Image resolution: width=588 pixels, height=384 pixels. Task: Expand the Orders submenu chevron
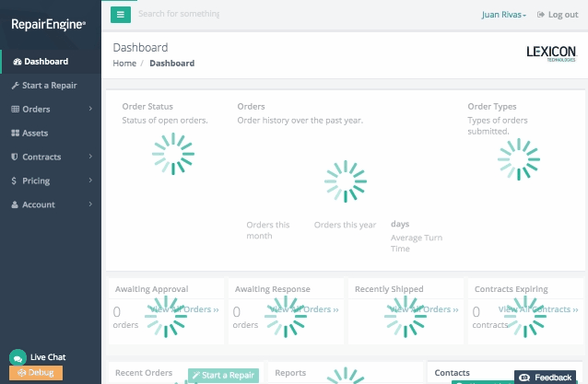point(90,110)
